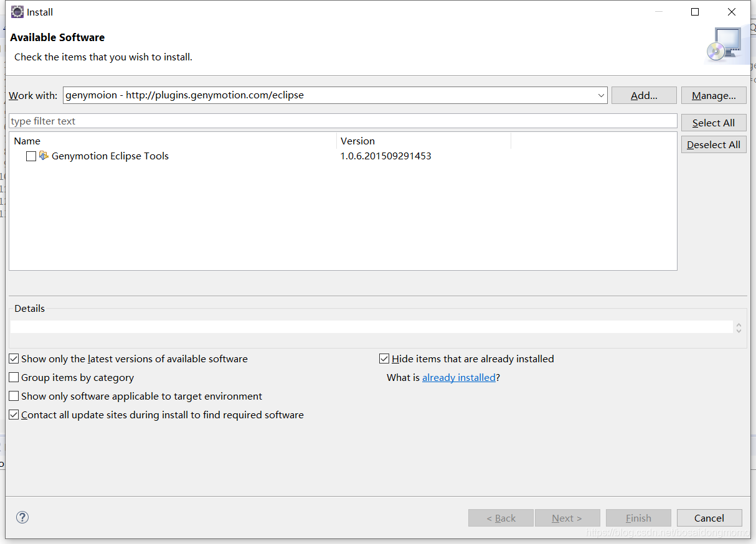Viewport: 756px width, 544px height.
Task: Click the Genymotion Eclipse Tools feature icon
Action: tap(44, 156)
